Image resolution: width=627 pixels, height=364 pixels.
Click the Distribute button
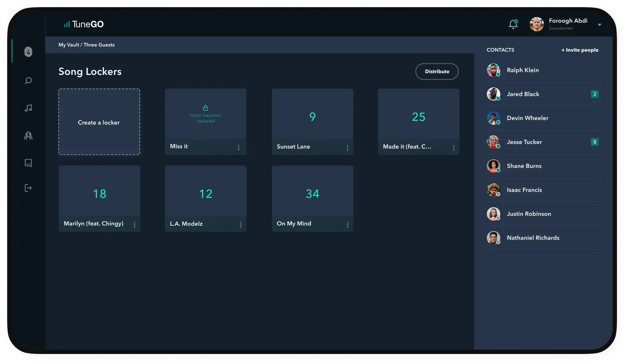tap(437, 71)
